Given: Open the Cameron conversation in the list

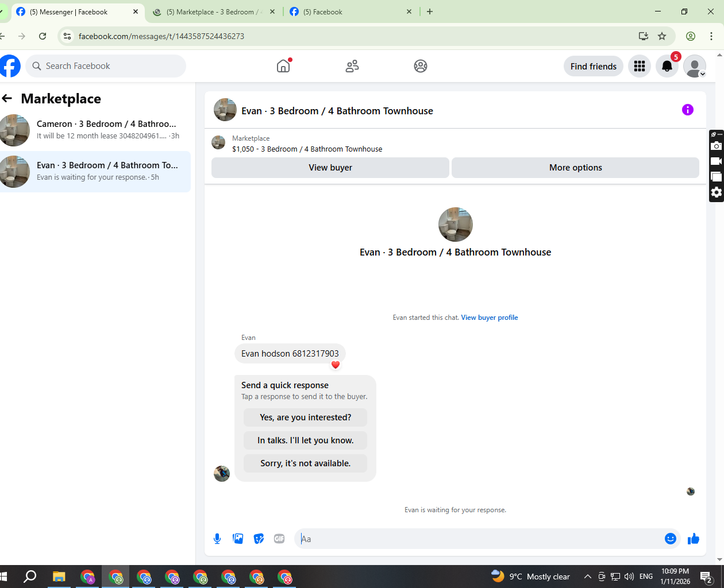Looking at the screenshot, I should click(95, 130).
